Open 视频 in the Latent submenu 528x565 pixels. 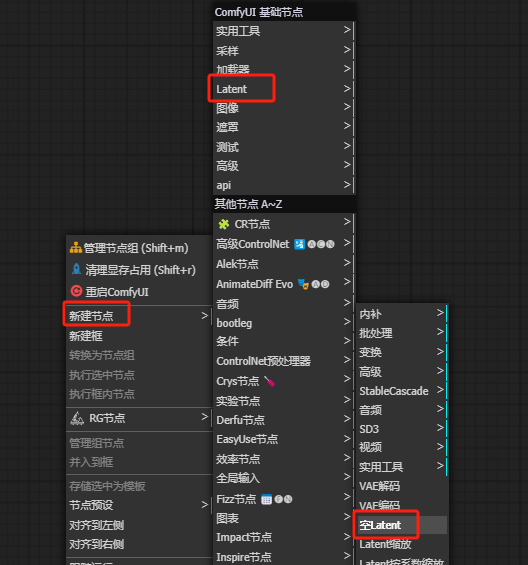click(x=402, y=447)
